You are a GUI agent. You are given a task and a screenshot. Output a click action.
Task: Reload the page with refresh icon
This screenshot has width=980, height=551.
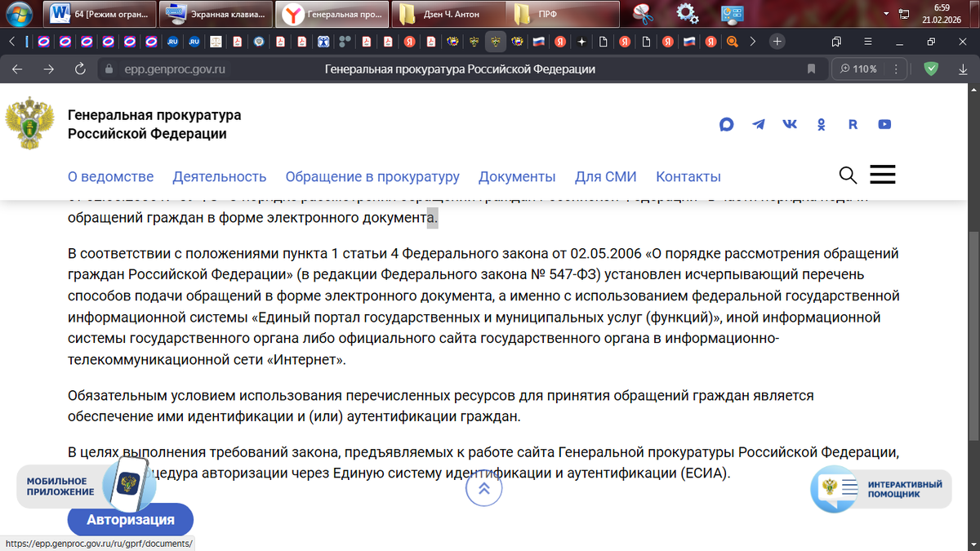(x=80, y=69)
